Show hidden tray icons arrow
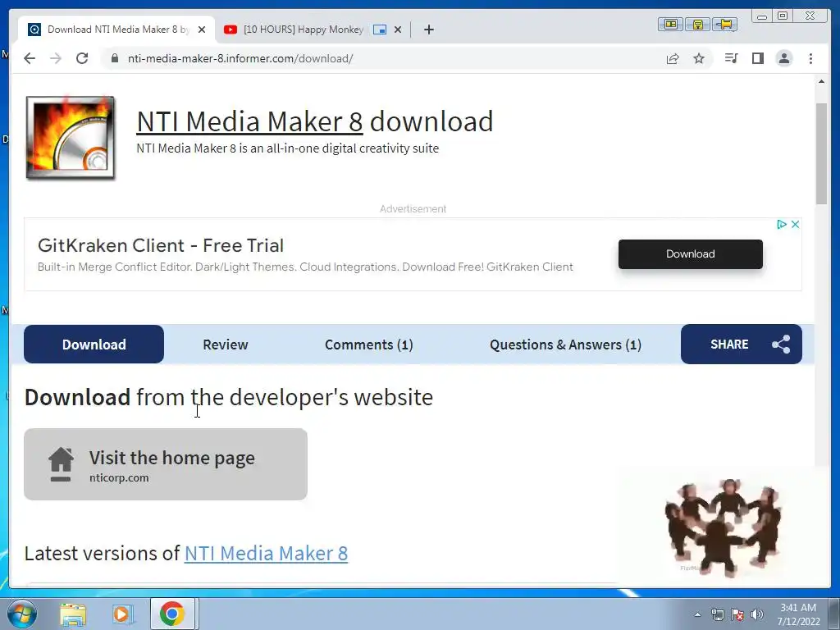Screen dimensions: 840x630 (697, 614)
